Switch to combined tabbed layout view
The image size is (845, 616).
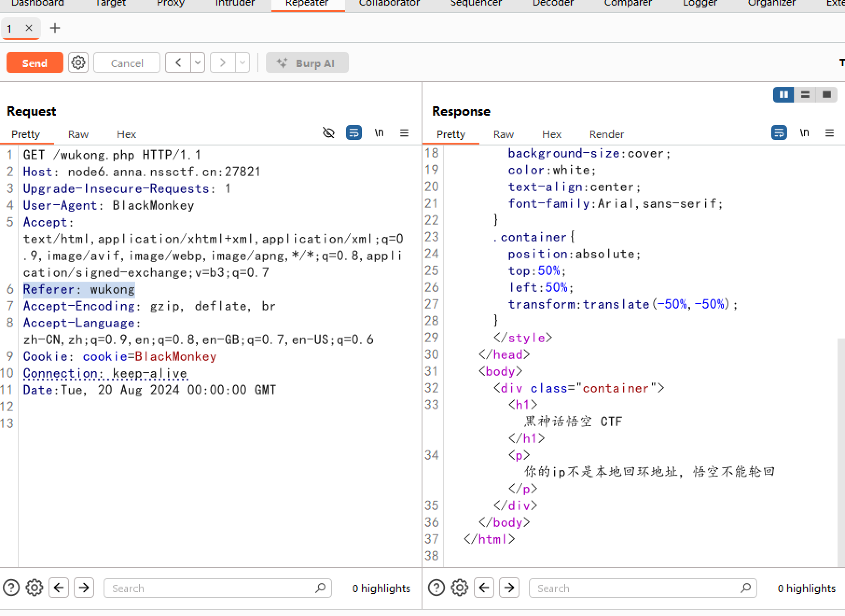(826, 95)
